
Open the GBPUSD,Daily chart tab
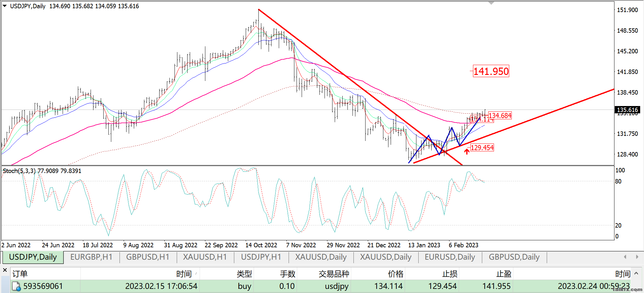[x=514, y=257]
